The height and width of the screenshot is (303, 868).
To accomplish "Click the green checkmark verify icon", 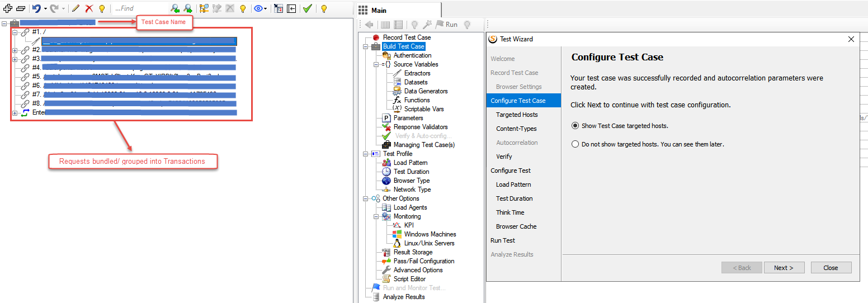I will coord(307,8).
